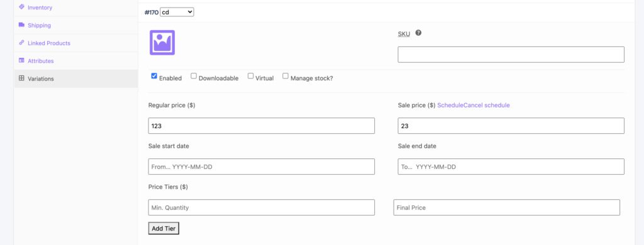Tick the Downloadable checkbox

coord(194,76)
